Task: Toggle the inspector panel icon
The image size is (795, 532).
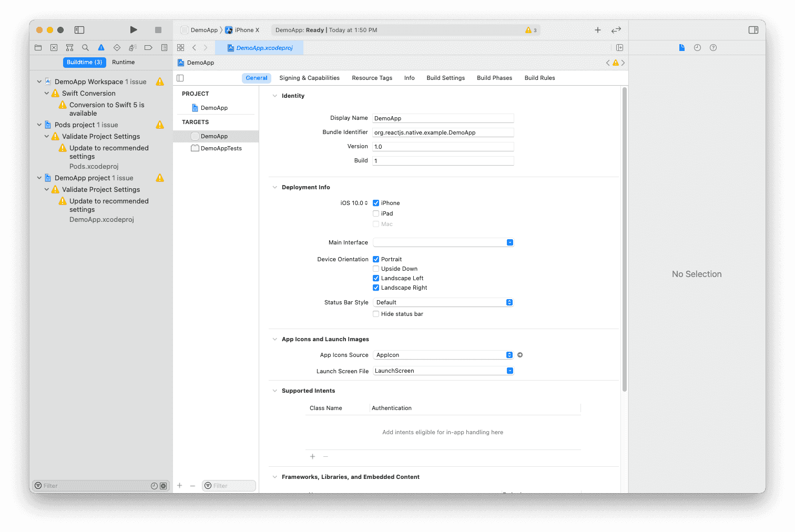Action: (753, 30)
